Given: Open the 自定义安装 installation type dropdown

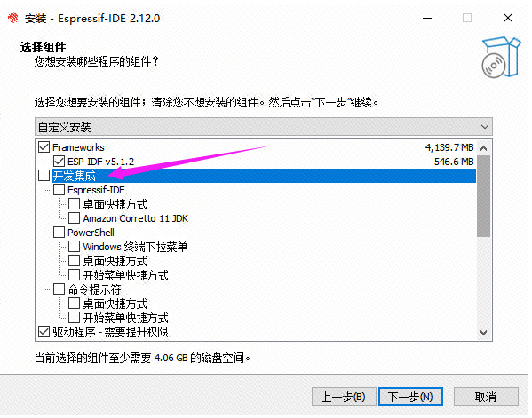Looking at the screenshot, I should click(x=263, y=127).
